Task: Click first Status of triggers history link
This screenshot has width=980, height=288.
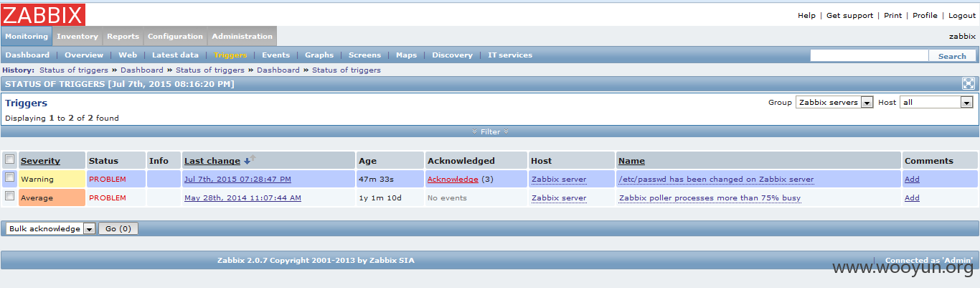Action: coord(74,70)
